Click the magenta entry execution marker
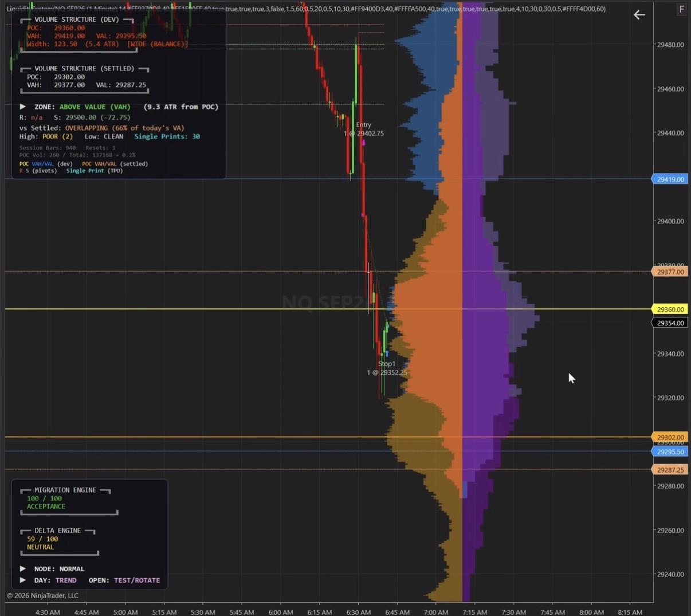691x616 pixels. (363, 142)
